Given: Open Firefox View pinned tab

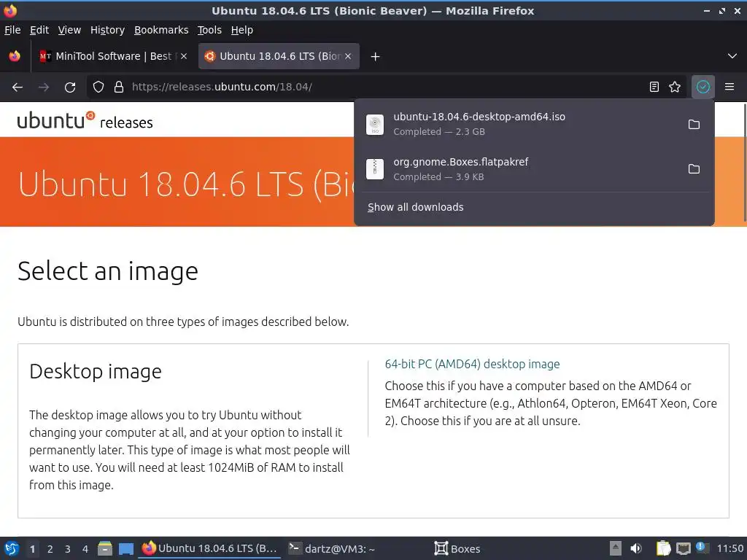Looking at the screenshot, I should coord(15,56).
